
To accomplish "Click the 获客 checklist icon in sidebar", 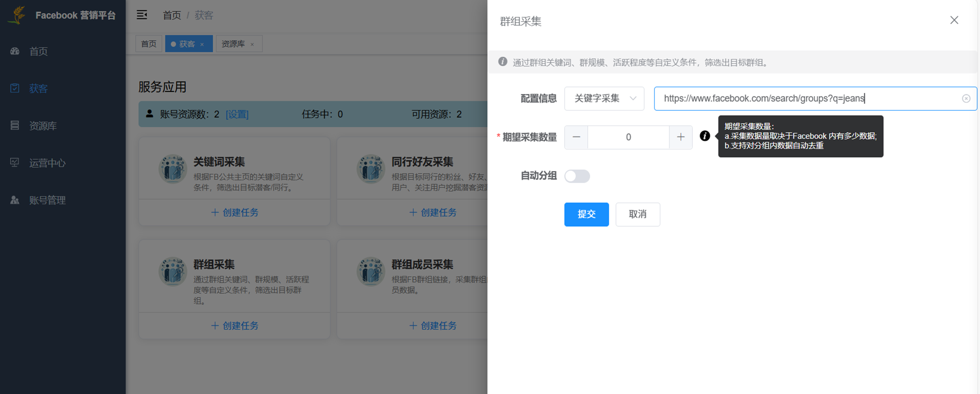I will [15, 88].
